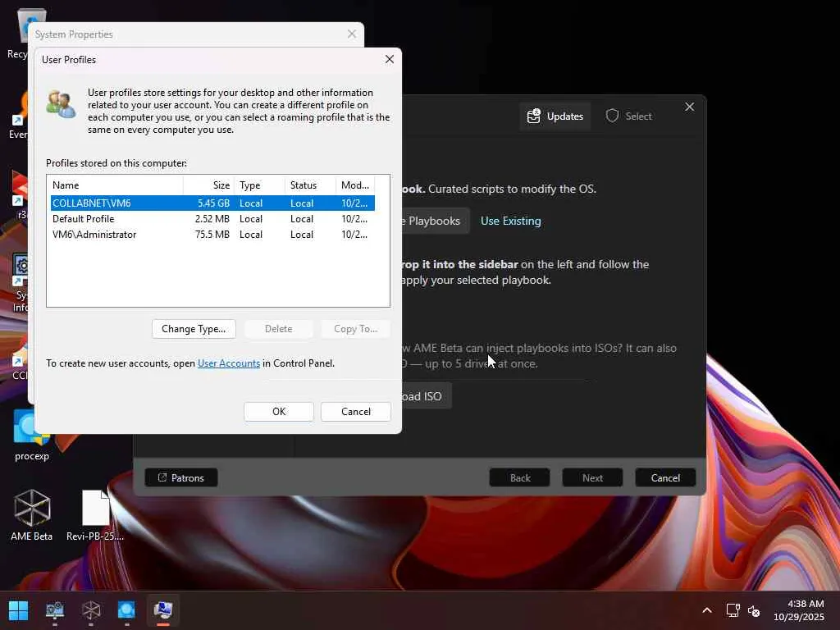This screenshot has height=630, width=840.
Task: Click Cancel in the AME window
Action: click(x=665, y=478)
